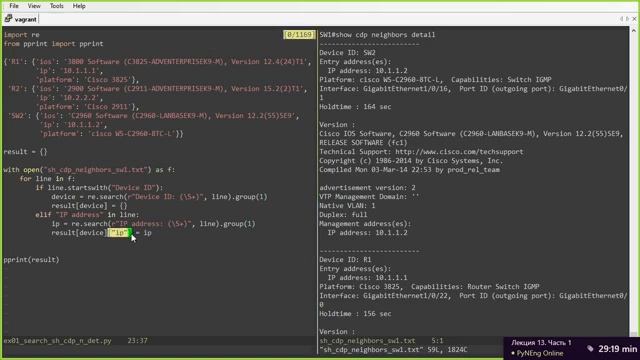Click 'Holdtime : 156 sec' line

pyautogui.click(x=356, y=313)
